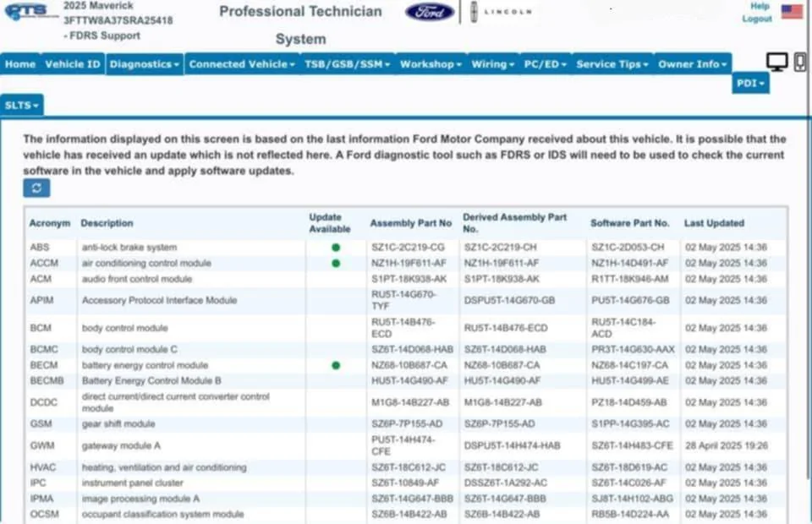Switch to desktop monitor view icon
The width and height of the screenshot is (812, 524).
(776, 62)
